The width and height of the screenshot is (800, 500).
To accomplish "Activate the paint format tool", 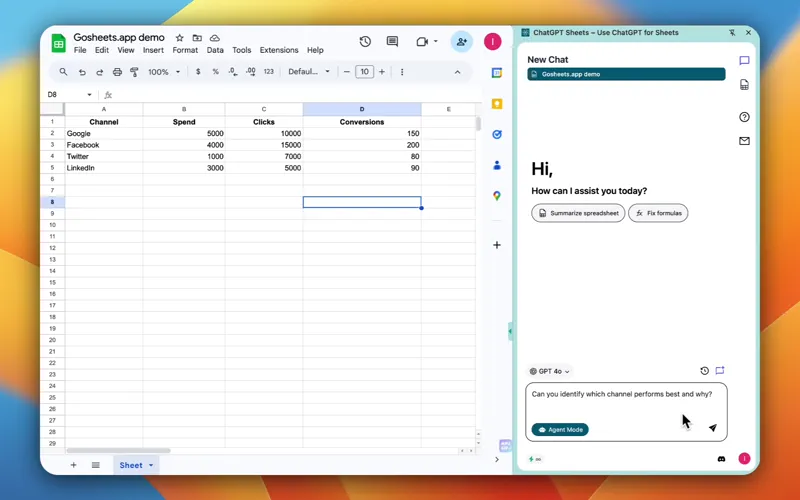I will coord(135,72).
